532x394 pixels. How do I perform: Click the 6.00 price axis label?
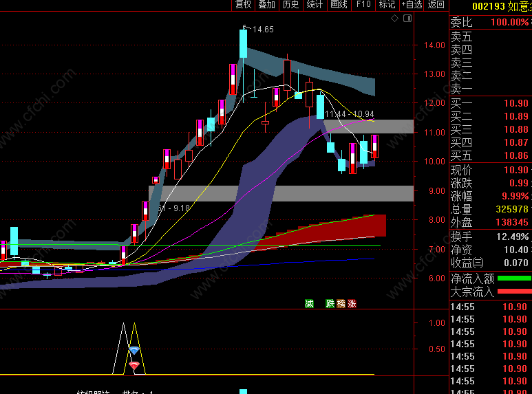click(x=436, y=278)
